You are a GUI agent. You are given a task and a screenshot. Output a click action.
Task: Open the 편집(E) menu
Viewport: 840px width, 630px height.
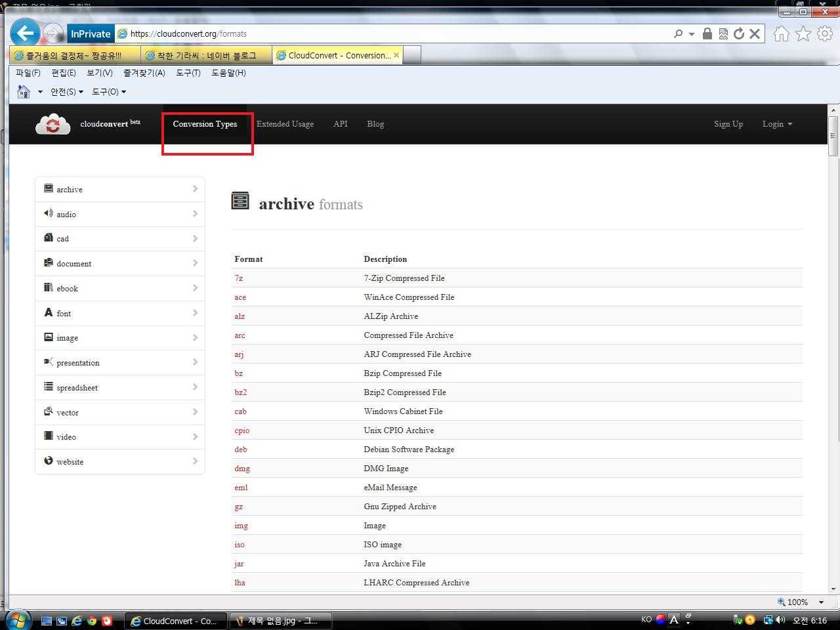[64, 73]
